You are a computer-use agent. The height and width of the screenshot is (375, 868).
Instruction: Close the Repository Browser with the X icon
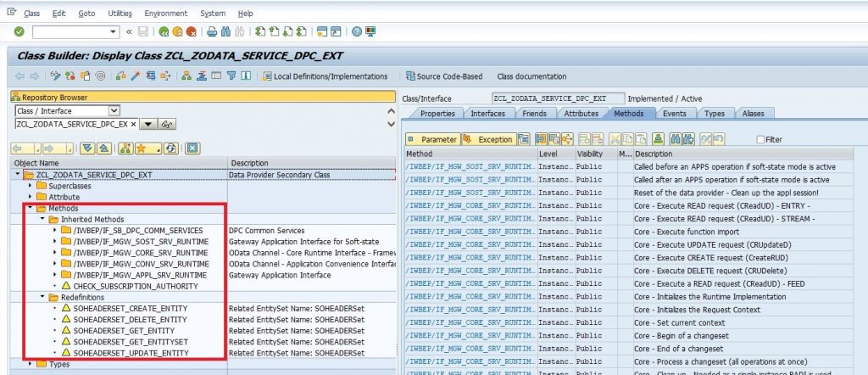point(192,148)
